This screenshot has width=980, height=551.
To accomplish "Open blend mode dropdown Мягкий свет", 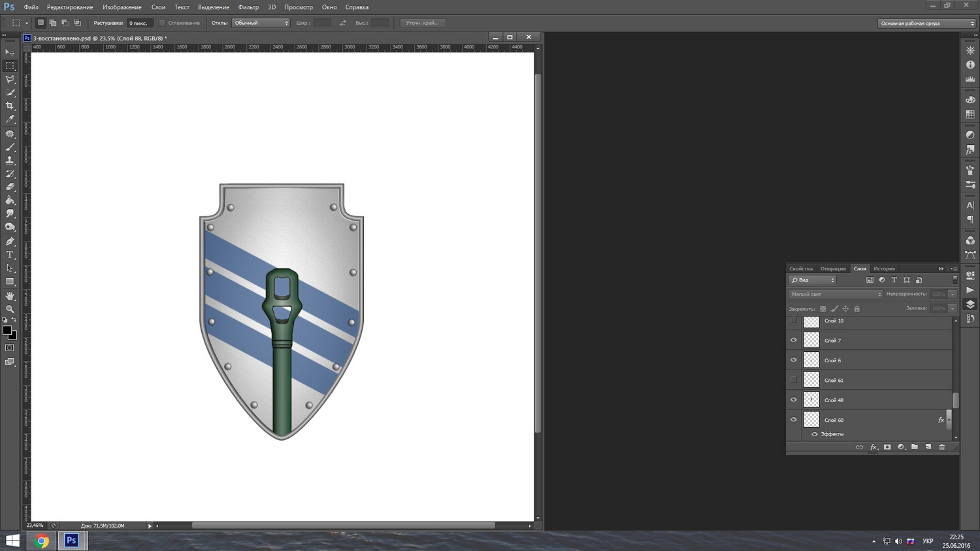I will click(836, 294).
